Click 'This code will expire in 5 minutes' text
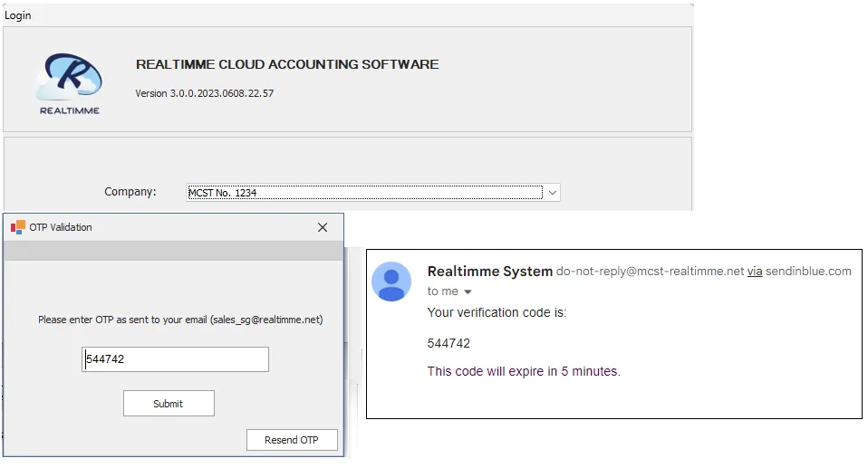Screen dimensions: 868x468 pos(524,371)
